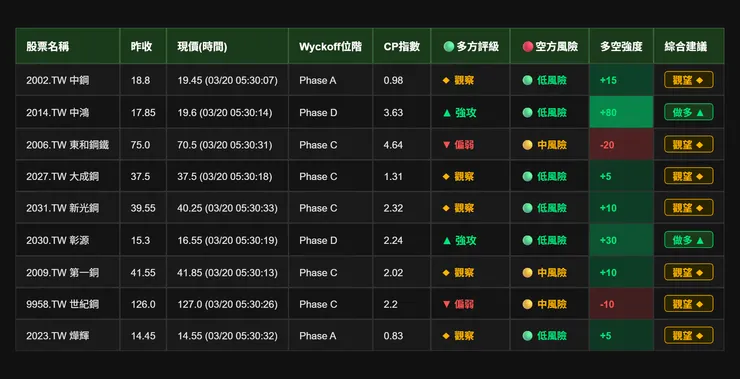Click the +15 strength cell for 中鋼
Screen dimensions: 740x379
pos(622,80)
